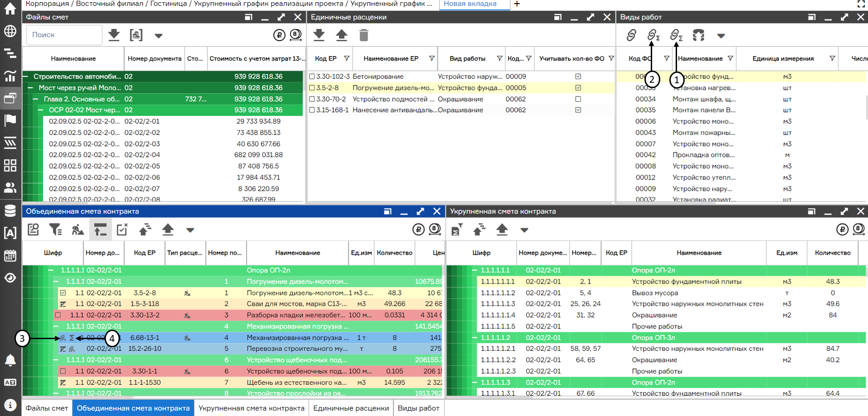Screen dimensions: 868x416
Task: Collapse Глава 2. Основные об... node
Action: click(36, 99)
